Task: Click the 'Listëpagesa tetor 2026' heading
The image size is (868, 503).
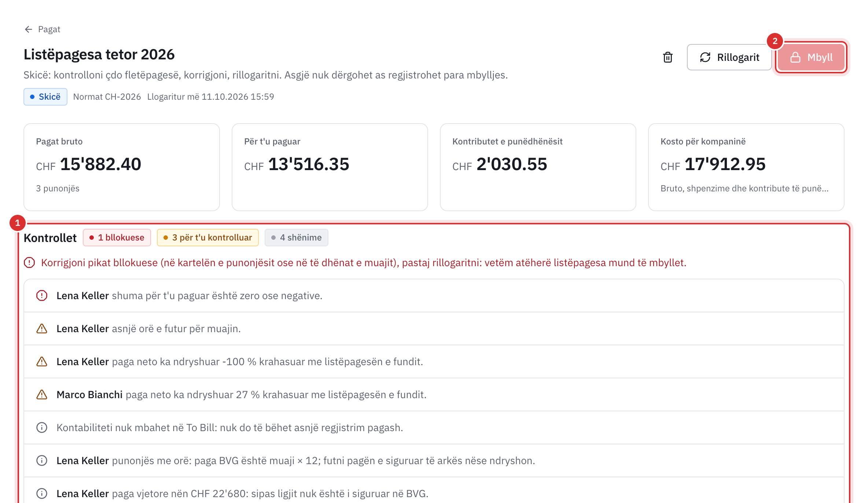Action: click(99, 55)
